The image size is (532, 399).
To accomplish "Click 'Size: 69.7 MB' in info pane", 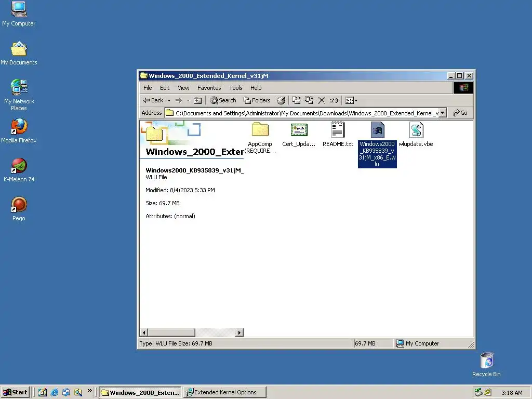I will [163, 203].
